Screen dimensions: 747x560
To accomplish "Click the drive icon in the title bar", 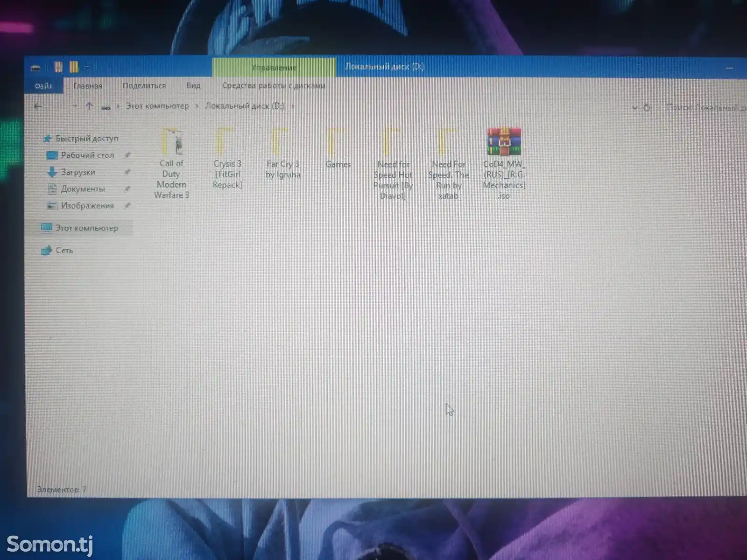I will (x=35, y=68).
